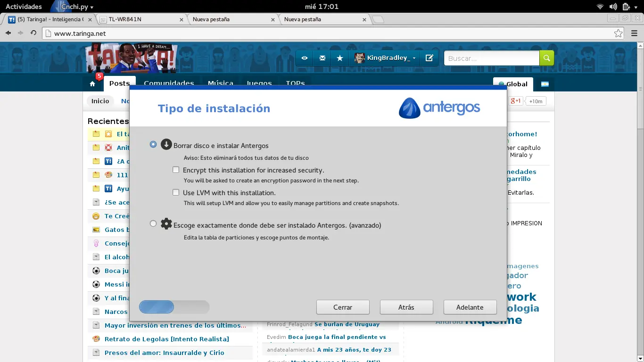This screenshot has width=644, height=362.
Task: Open "Retrato de Legolas [Intento Realista]" post
Action: coord(167,339)
